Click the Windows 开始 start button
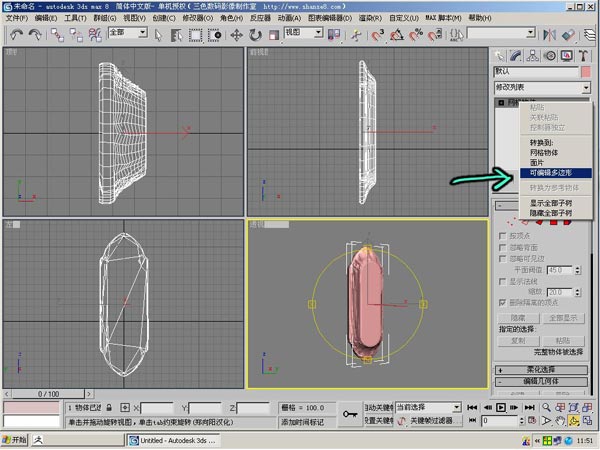This screenshot has width=600, height=450. 15,440
